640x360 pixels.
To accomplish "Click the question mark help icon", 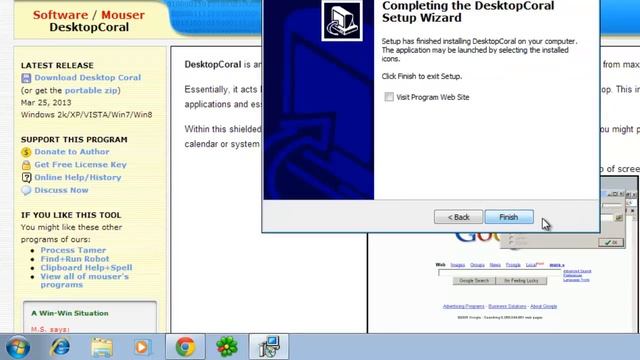I will coord(26,178).
